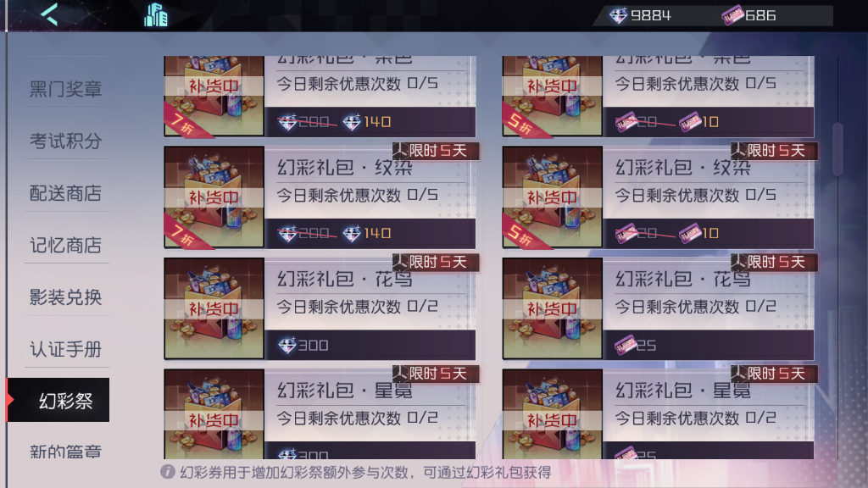Viewport: 868px width, 488px height.
Task: Tap the clock icon on left 纹染 限时5天 tag
Action: click(400, 150)
